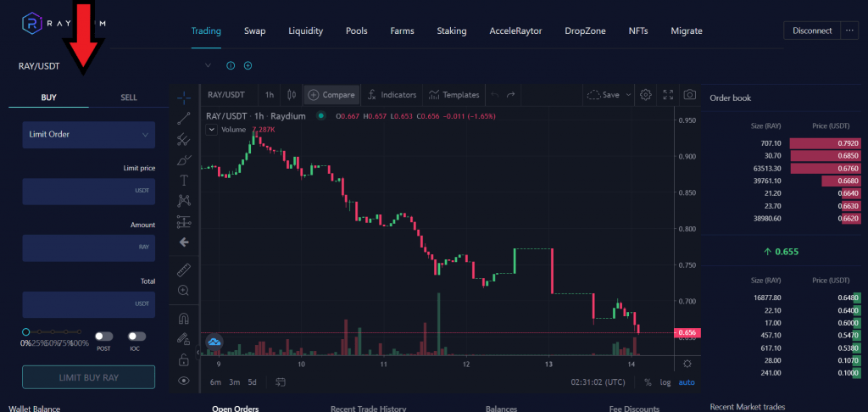Image resolution: width=868 pixels, height=412 pixels.
Task: Click the 0% amount slider handle
Action: (26, 331)
